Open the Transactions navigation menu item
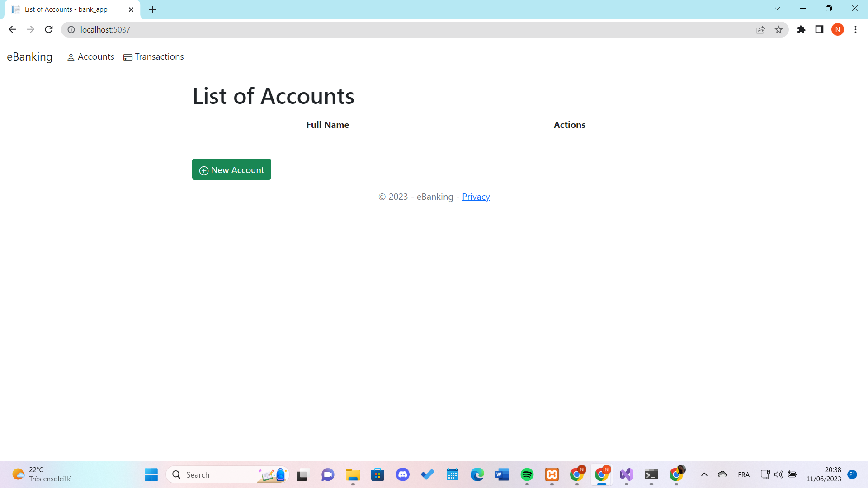Image resolution: width=868 pixels, height=488 pixels. pos(154,57)
